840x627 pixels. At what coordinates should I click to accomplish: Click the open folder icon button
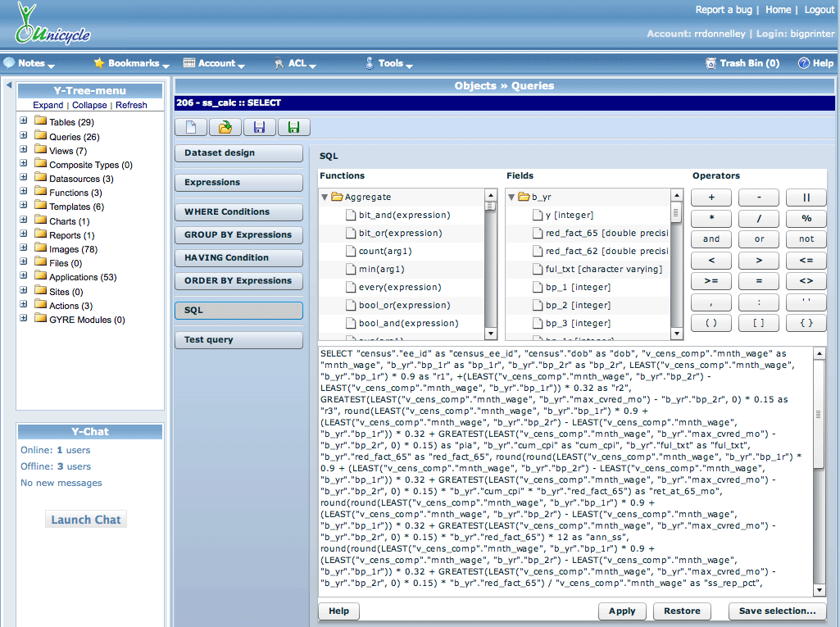pos(225,127)
